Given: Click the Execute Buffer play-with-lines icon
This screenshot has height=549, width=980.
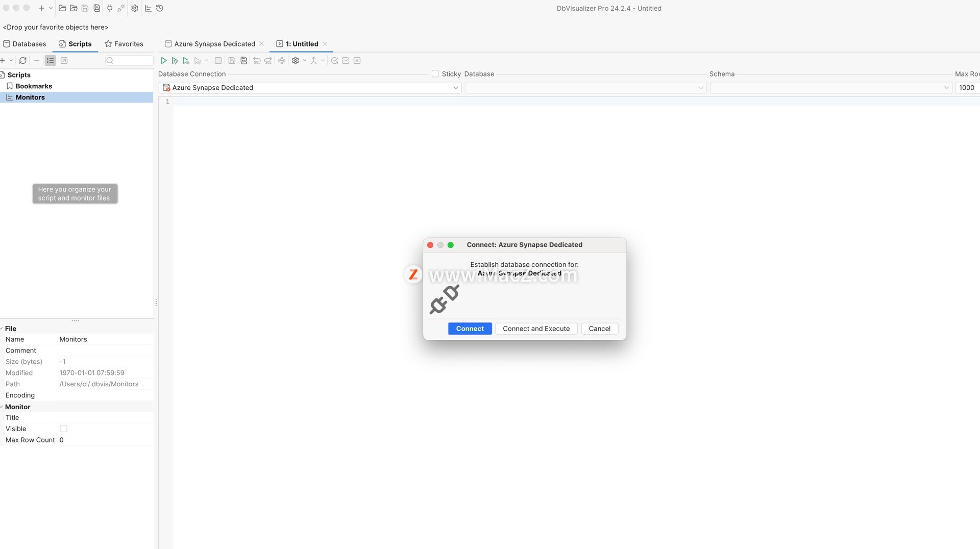Looking at the screenshot, I should pos(186,61).
